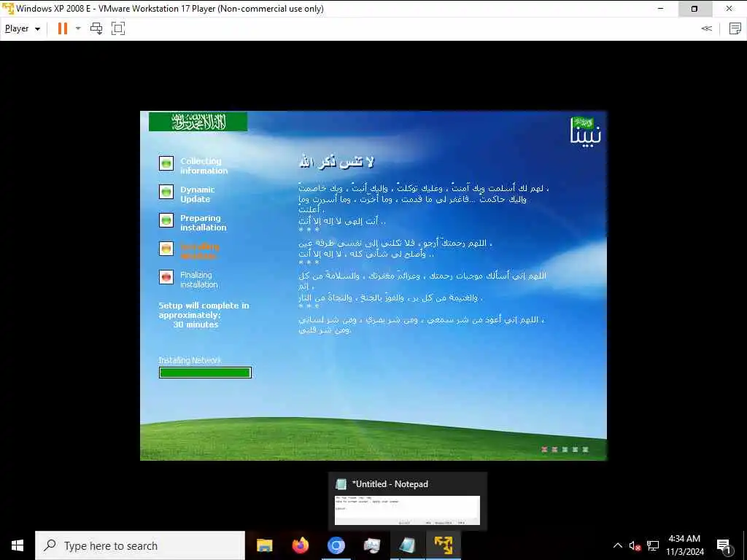Click the VMware window title bar icon
The image size is (747, 560).
click(7, 9)
